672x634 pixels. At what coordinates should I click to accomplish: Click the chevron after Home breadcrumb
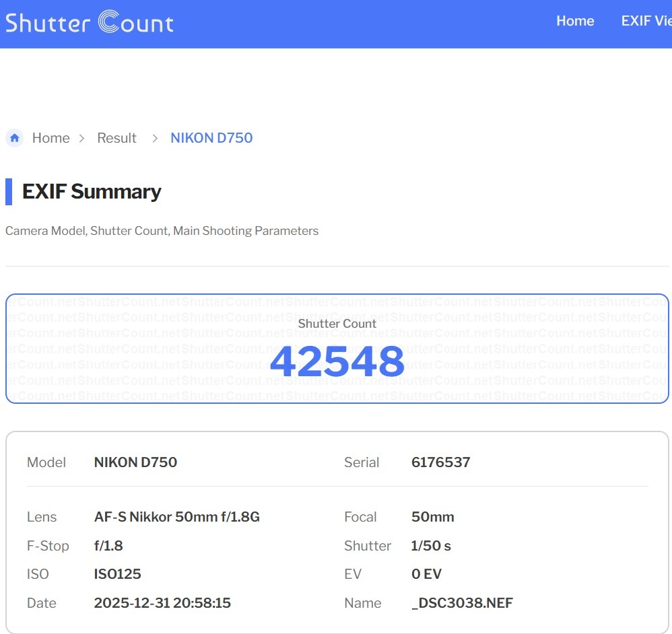82,138
